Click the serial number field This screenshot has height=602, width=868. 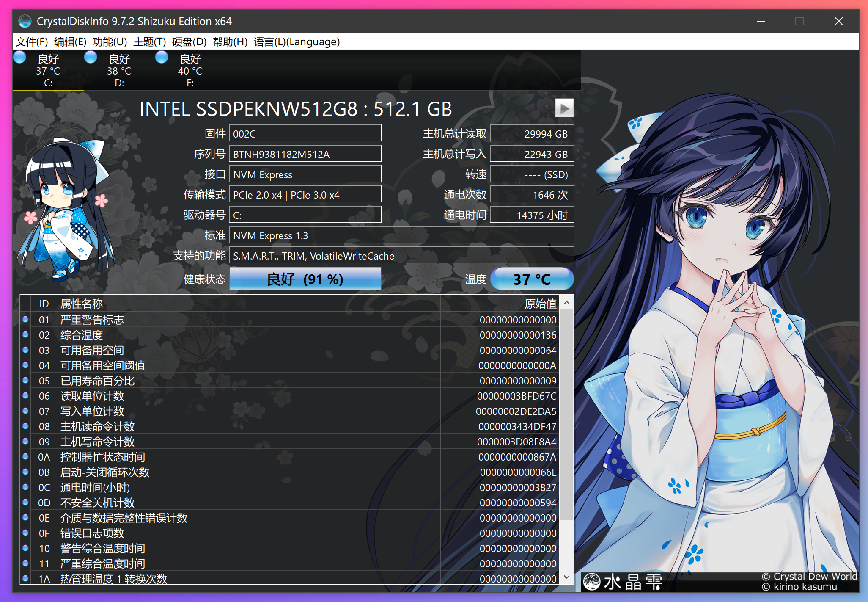coord(305,154)
